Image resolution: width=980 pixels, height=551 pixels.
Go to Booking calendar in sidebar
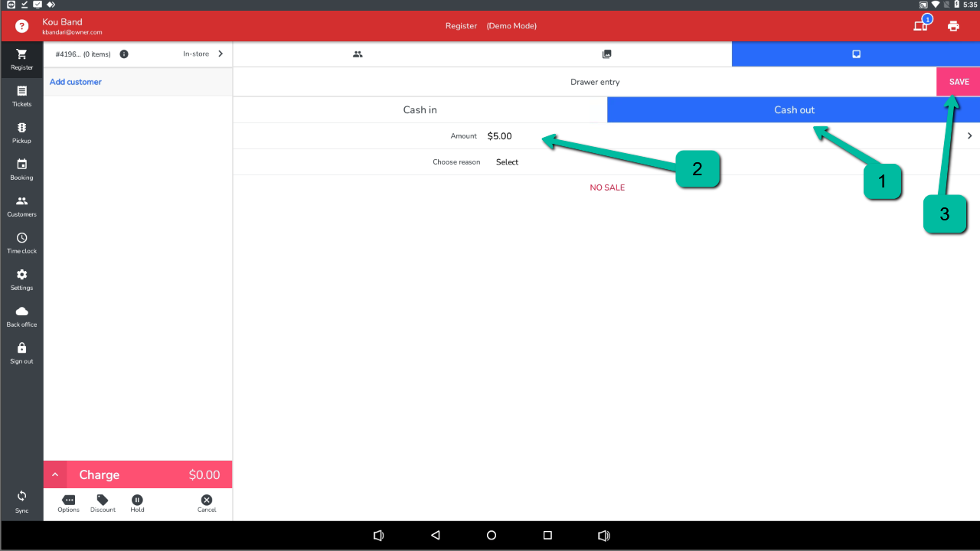click(x=21, y=169)
